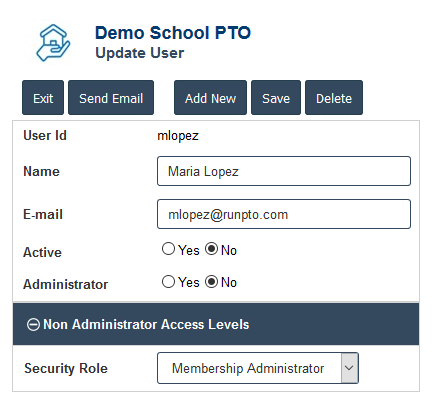This screenshot has height=411, width=432.
Task: Click the Send Email button
Action: pyautogui.click(x=111, y=98)
